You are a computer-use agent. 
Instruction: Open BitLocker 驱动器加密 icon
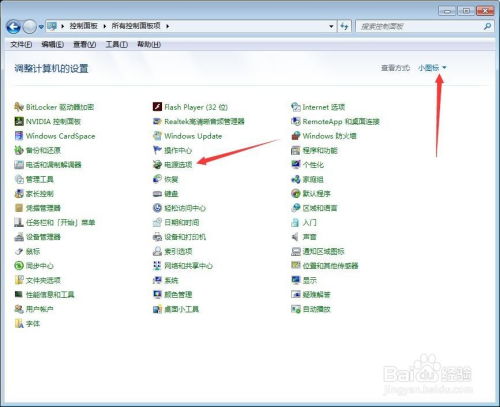[x=19, y=107]
